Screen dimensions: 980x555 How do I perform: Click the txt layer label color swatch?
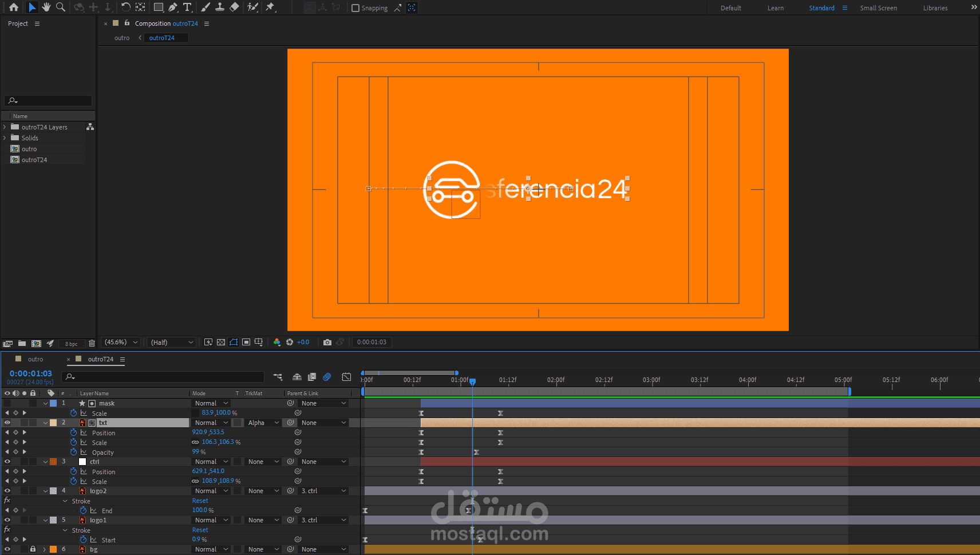[x=53, y=423]
